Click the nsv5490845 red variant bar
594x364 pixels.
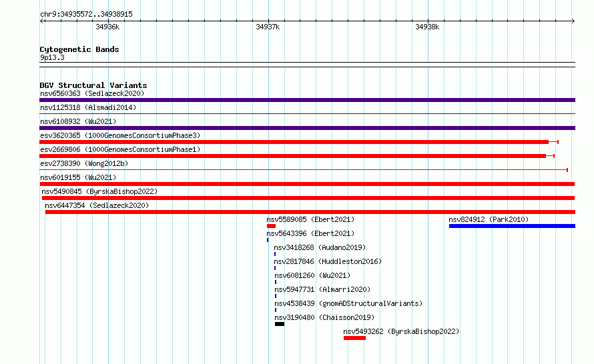click(x=308, y=198)
